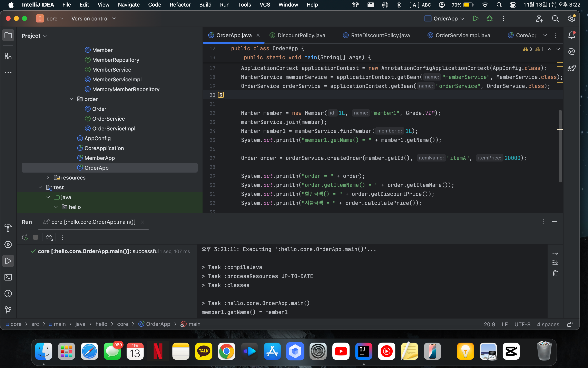This screenshot has height=368, width=588.
Task: Select AppConfig in the project tree
Action: tap(97, 138)
